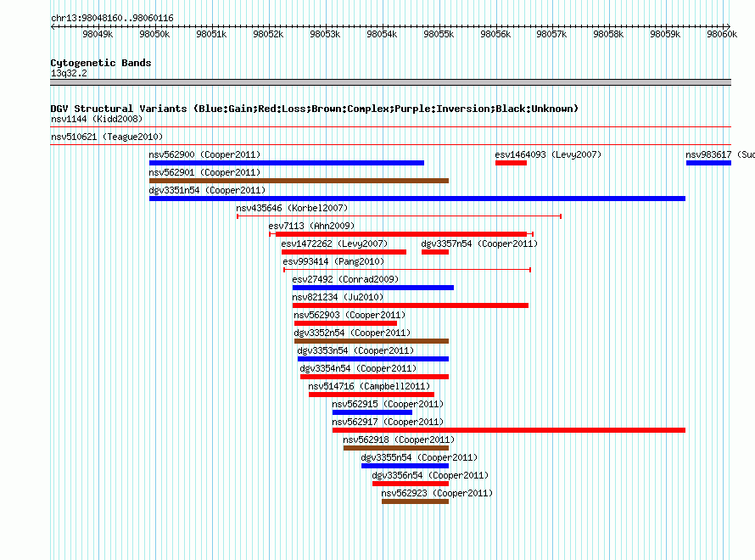The image size is (755, 560).
Task: Click the dgv3355n54 (Cooper2011) blue bar
Action: [x=405, y=466]
